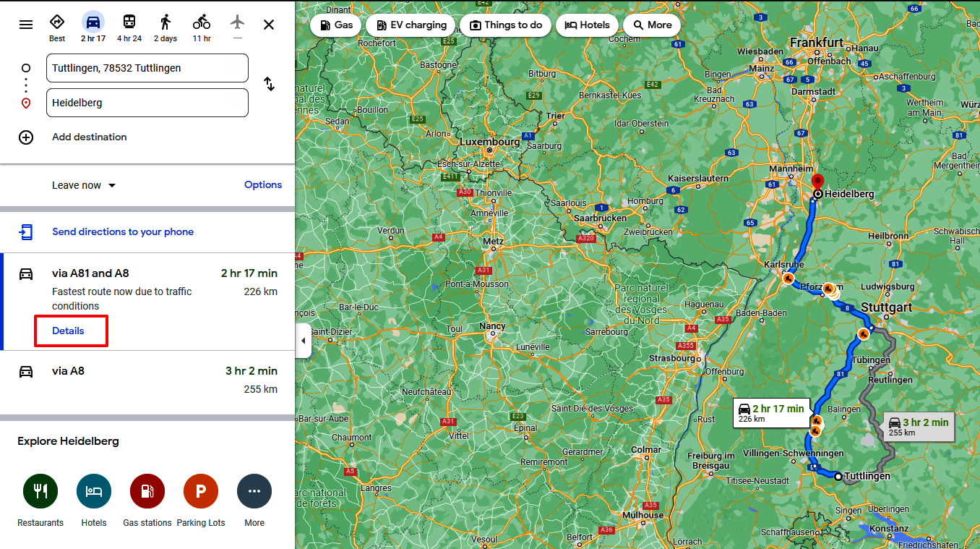Open route Options

pos(263,184)
